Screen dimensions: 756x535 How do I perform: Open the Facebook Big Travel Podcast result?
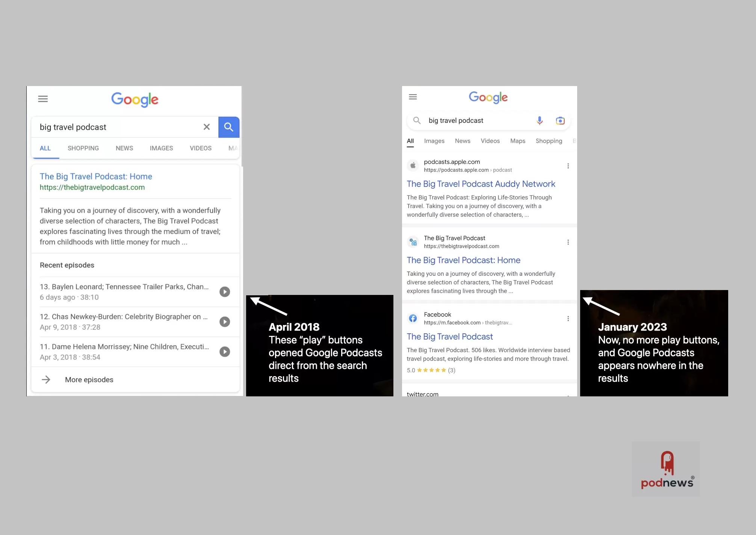pos(450,337)
